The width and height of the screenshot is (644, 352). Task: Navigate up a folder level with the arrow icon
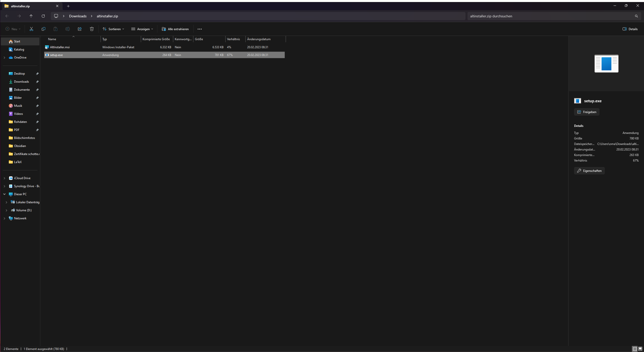tap(31, 16)
